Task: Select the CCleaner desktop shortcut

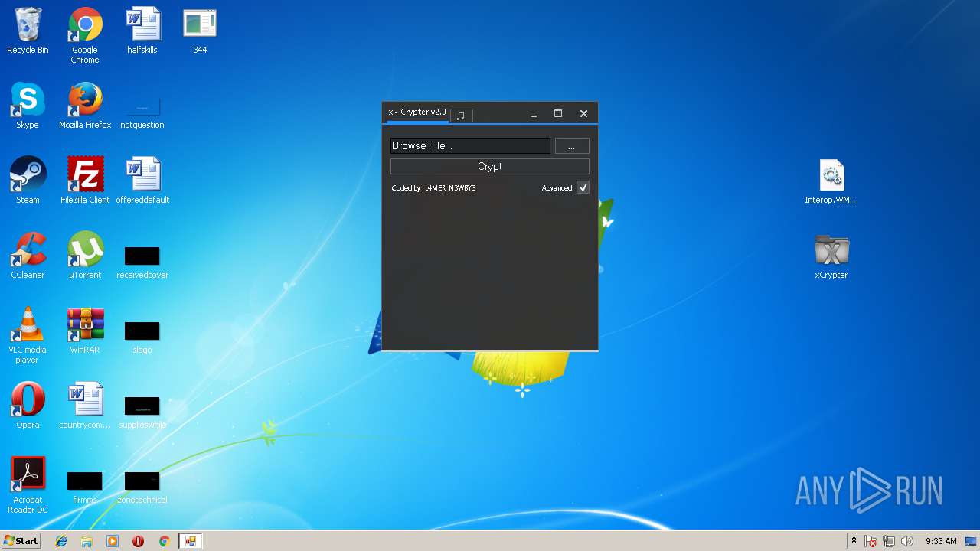Action: click(28, 256)
